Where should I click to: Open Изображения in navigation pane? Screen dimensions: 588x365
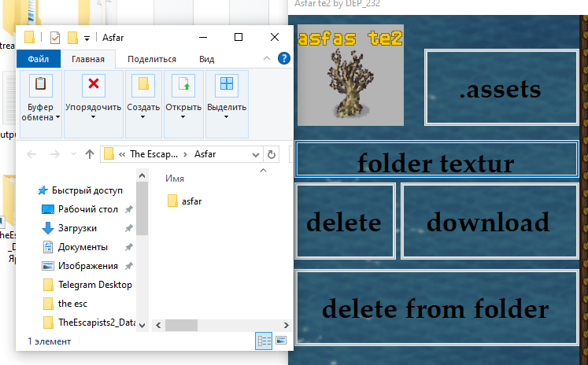tap(87, 266)
